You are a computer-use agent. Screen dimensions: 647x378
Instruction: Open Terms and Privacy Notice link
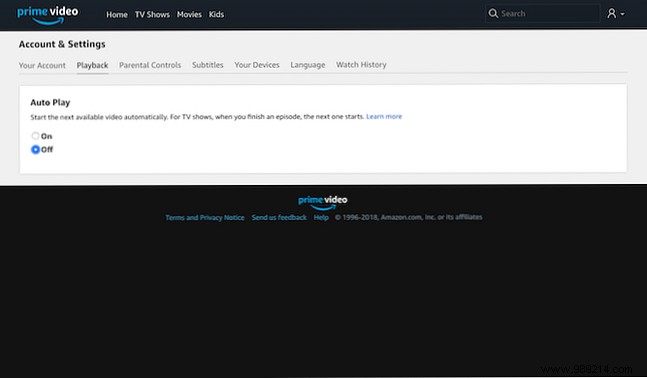click(x=205, y=217)
